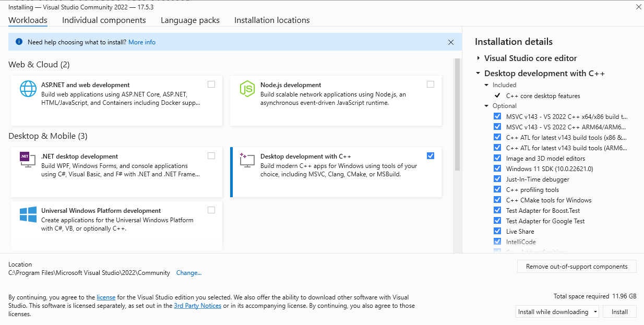The height and width of the screenshot is (325, 644).
Task: Uncheck MSVC v143 x64/x86 build tools
Action: coord(497,116)
